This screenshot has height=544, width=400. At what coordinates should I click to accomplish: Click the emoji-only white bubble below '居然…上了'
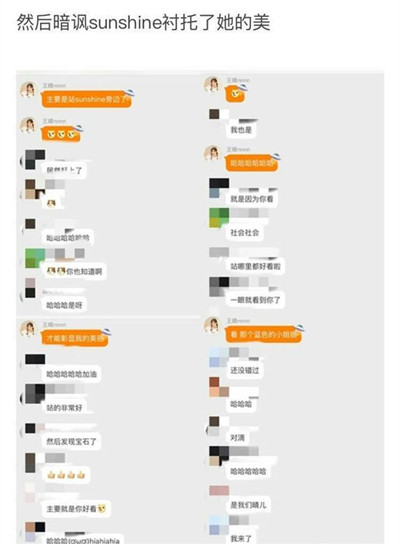51,203
